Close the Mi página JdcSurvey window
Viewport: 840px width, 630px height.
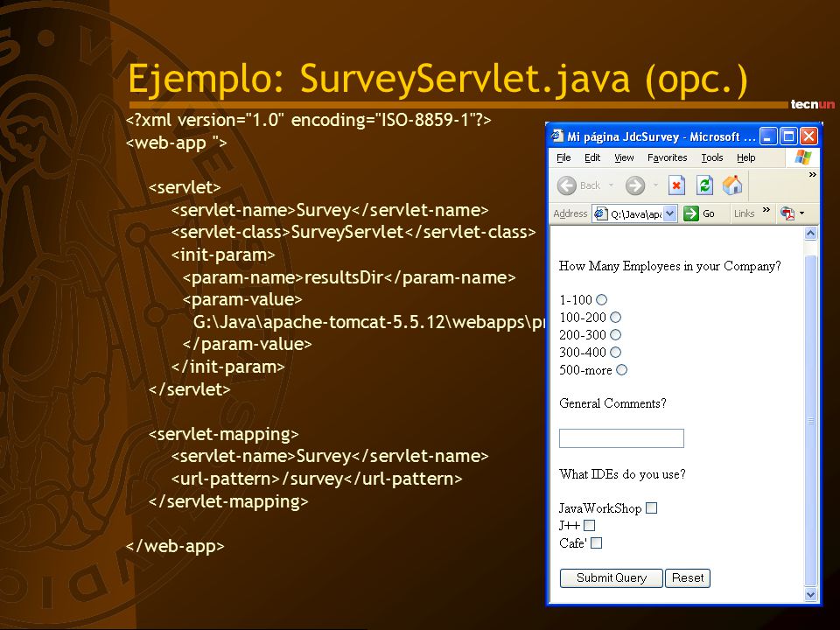click(808, 136)
